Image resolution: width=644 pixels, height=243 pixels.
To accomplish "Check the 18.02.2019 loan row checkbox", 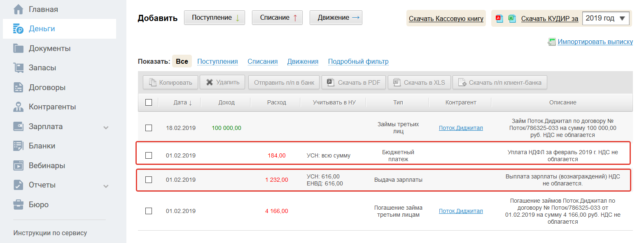I will 149,128.
